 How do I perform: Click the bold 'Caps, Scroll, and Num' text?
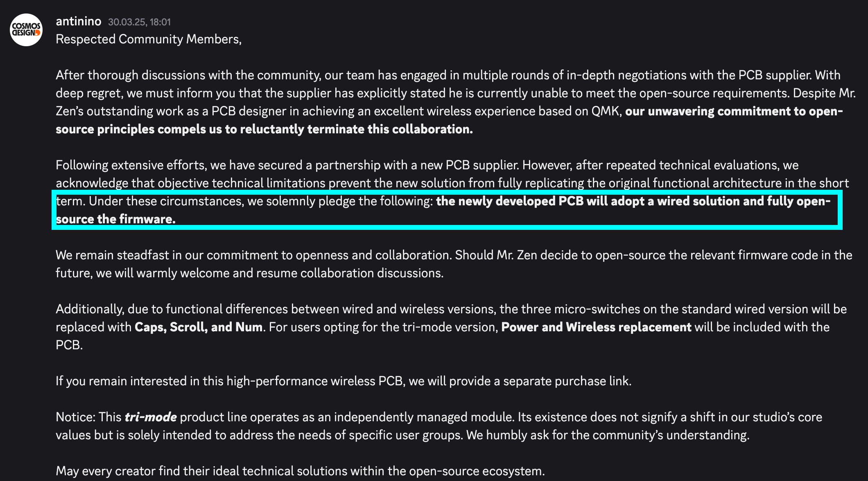pyautogui.click(x=199, y=327)
